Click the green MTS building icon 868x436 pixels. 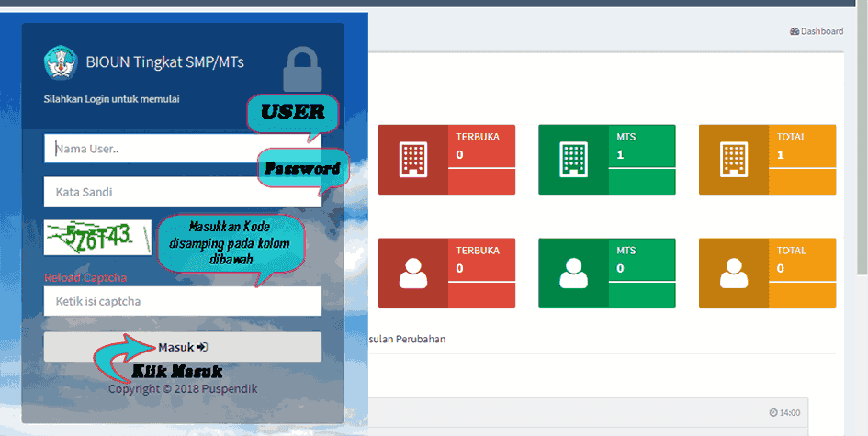573,160
